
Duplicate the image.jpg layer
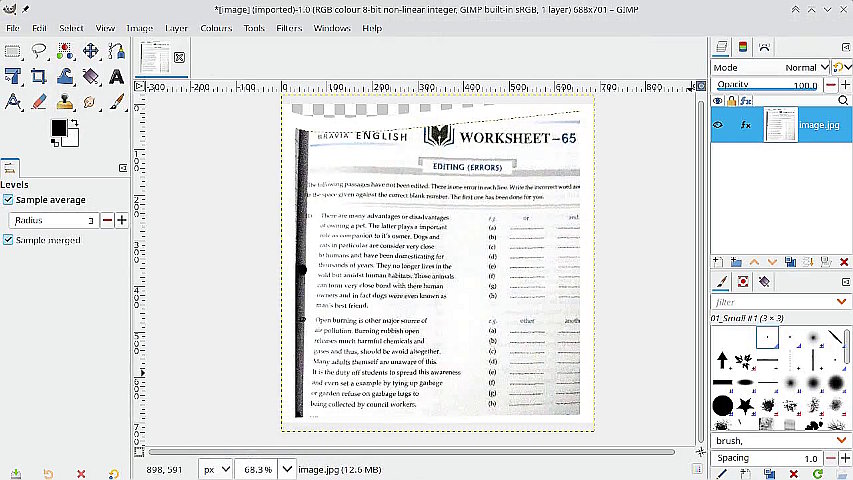pos(790,262)
